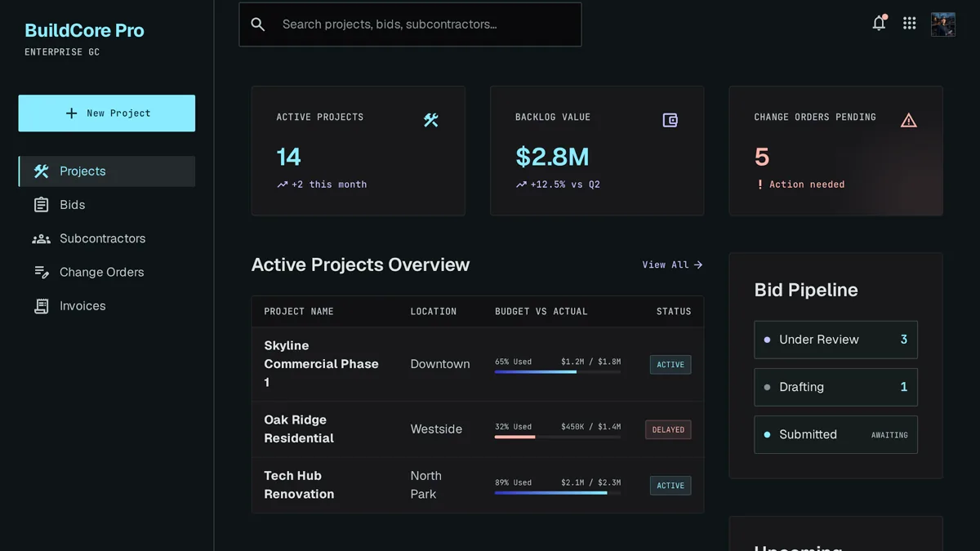Click the Action needed text
The width and height of the screenshot is (980, 551).
[807, 184]
